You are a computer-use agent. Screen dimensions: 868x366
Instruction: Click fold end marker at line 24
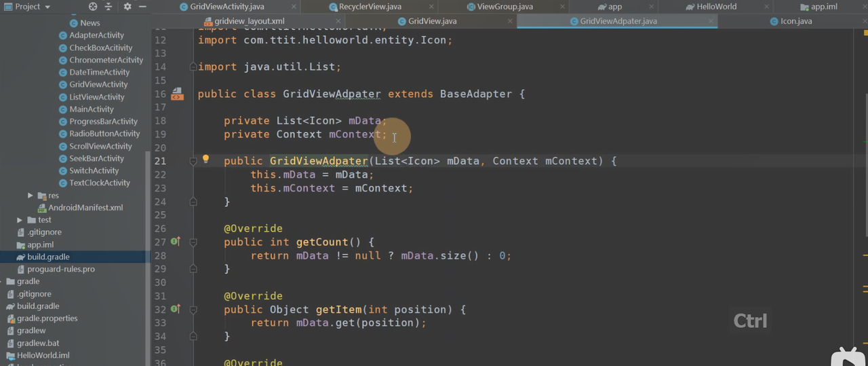193,202
